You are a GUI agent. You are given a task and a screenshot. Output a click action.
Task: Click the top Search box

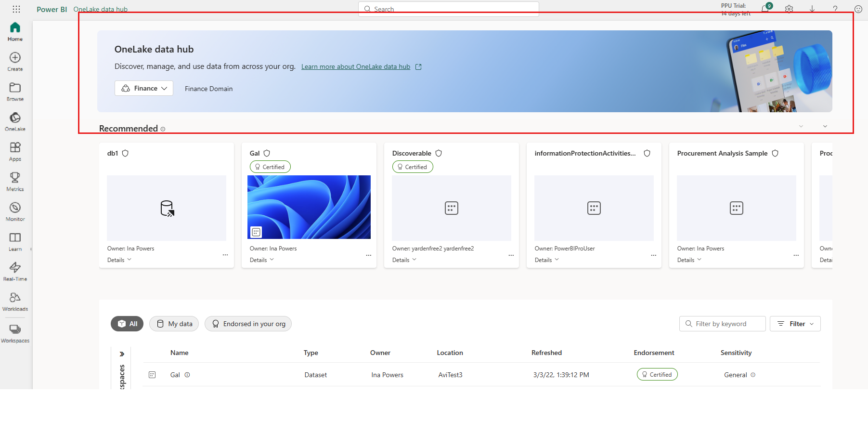pos(449,9)
